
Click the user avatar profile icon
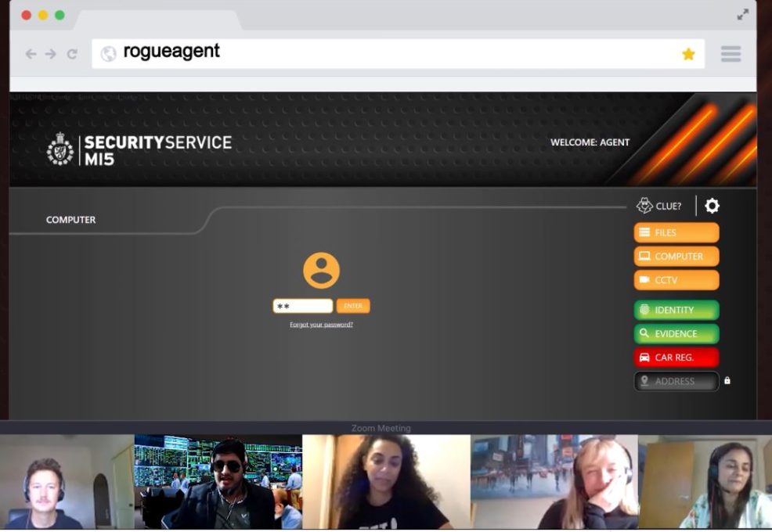pos(321,271)
